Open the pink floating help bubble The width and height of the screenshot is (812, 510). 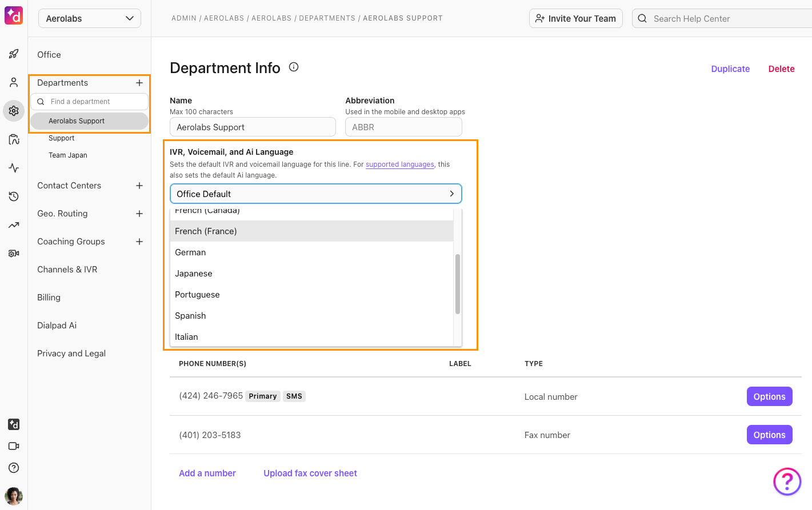pos(787,481)
